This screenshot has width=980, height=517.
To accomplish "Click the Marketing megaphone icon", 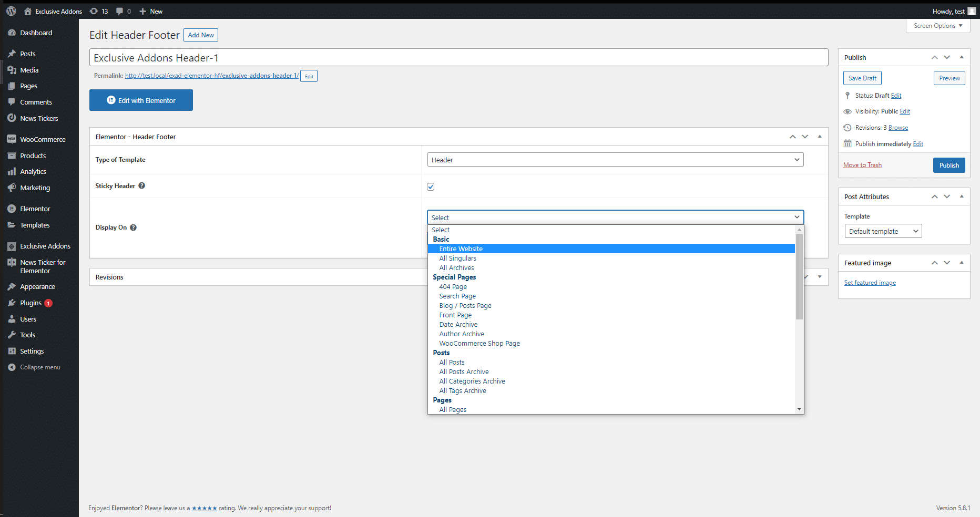I will [x=12, y=188].
